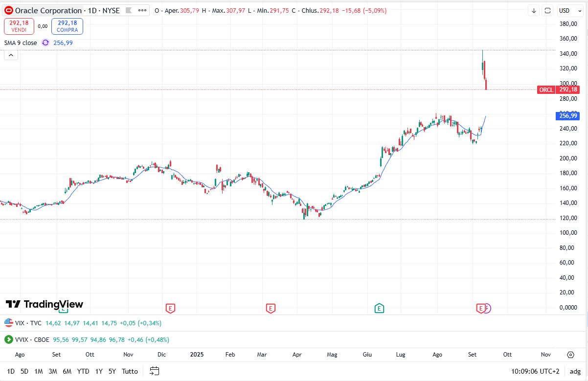Image resolution: width=588 pixels, height=381 pixels.
Task: Select the 1Y time range
Action: click(99, 371)
